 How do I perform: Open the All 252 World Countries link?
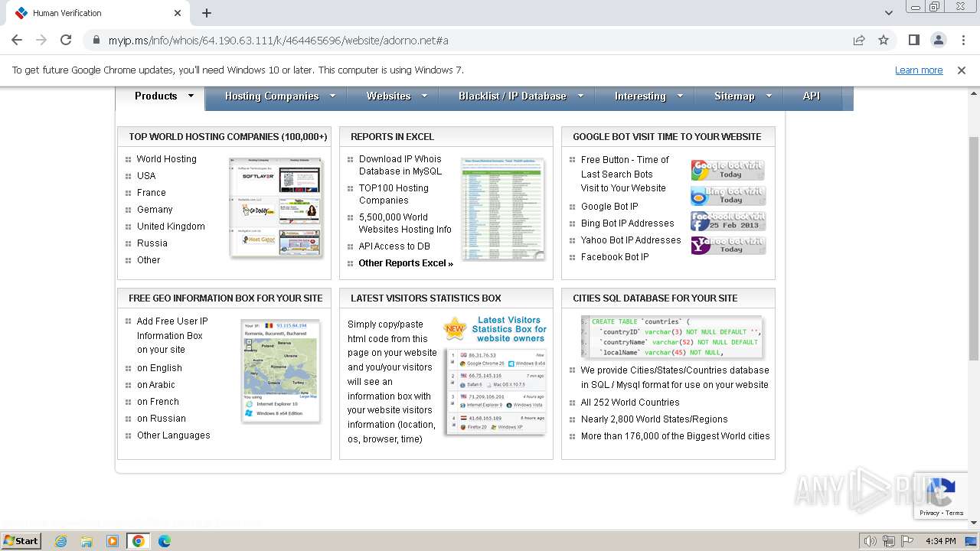(x=630, y=403)
